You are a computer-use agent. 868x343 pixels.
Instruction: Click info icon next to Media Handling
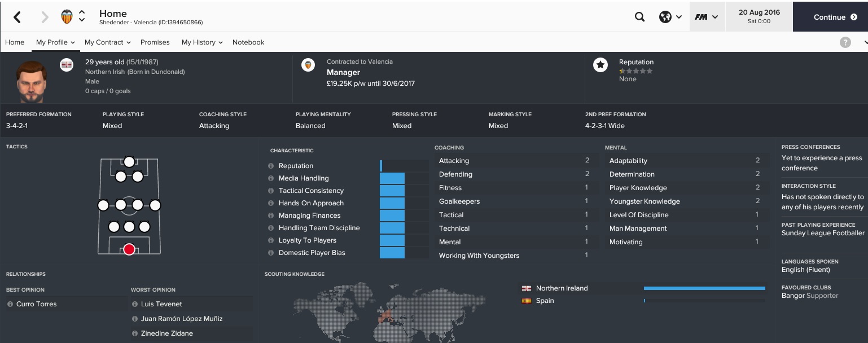271,178
